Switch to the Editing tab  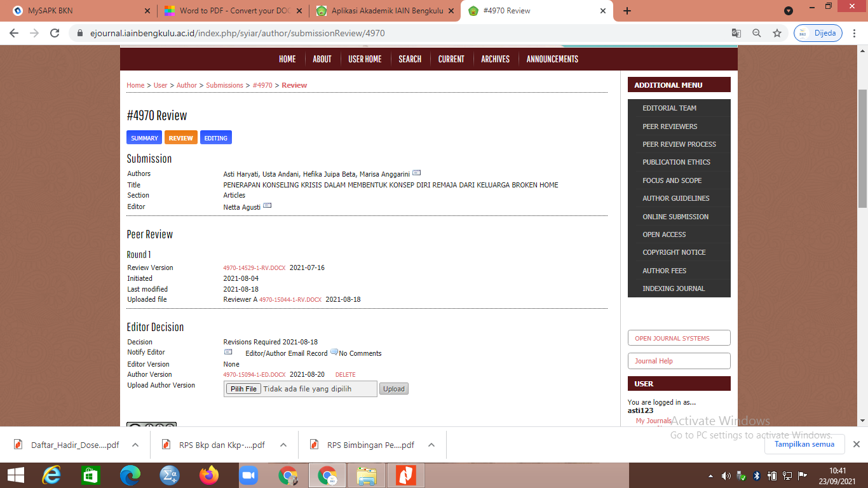(215, 138)
